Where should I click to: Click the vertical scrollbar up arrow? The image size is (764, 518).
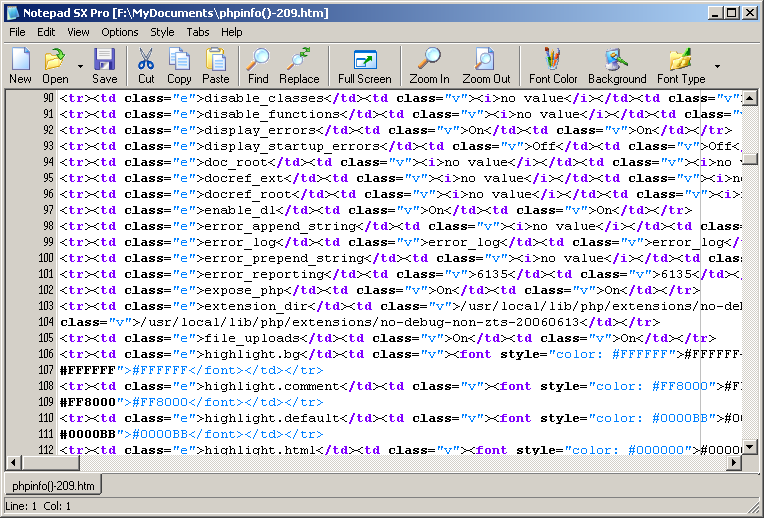coord(749,98)
